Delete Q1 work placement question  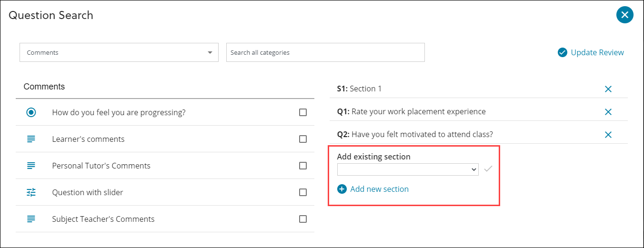[608, 112]
